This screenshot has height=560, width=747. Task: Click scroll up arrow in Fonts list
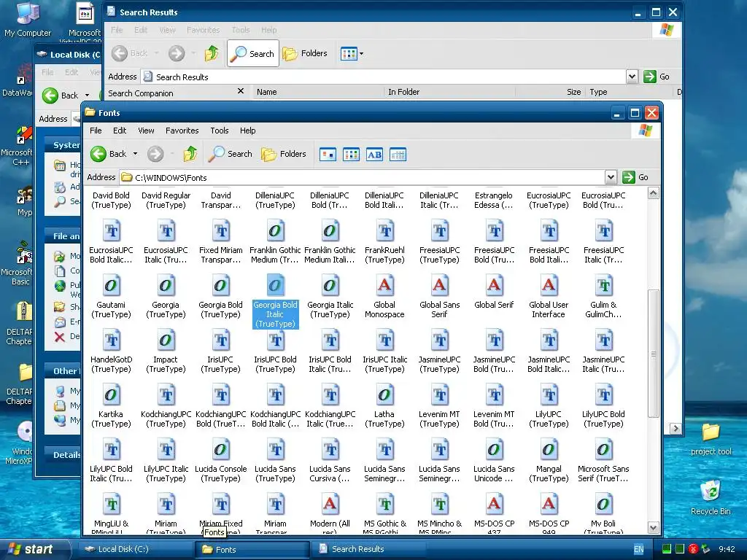click(x=654, y=192)
